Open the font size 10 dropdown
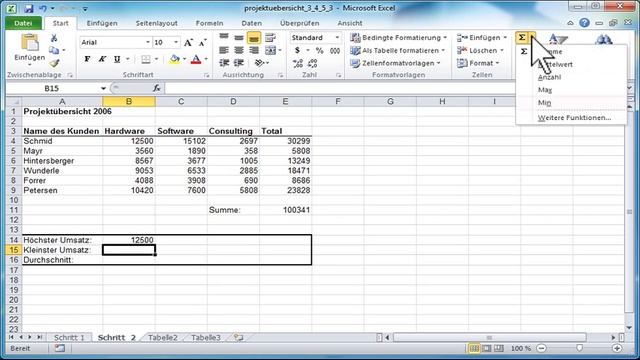This screenshot has width=640, height=360. tap(176, 42)
